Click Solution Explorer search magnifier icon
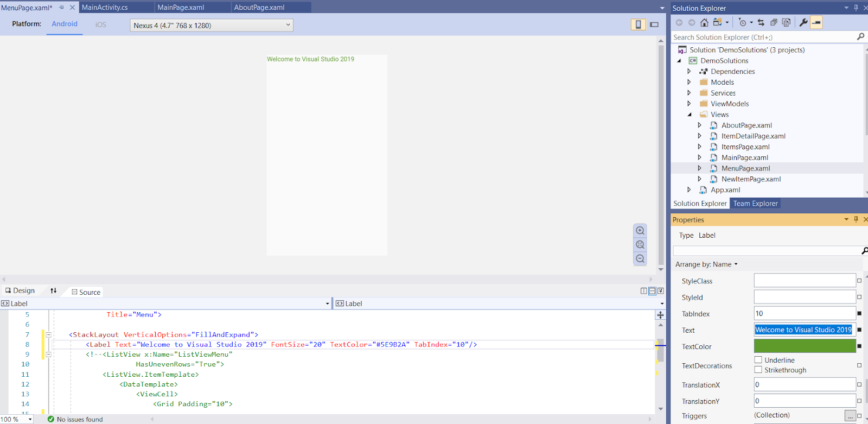Screen dimensions: 868x424 (x=860, y=37)
